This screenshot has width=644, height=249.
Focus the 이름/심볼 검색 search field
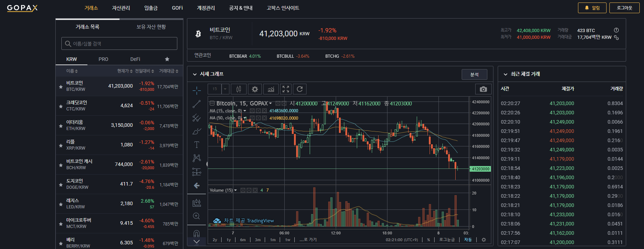(x=119, y=43)
